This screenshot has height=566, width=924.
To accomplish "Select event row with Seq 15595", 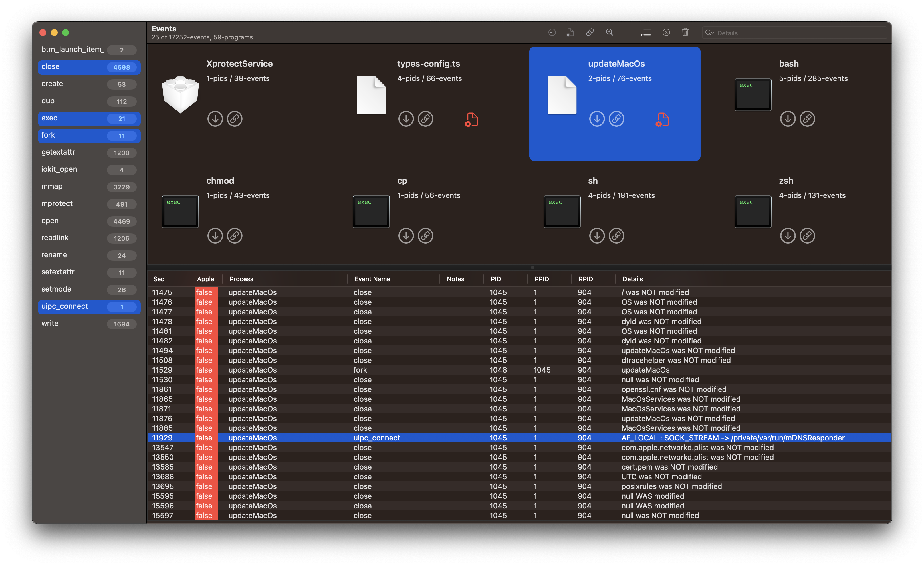I will [x=519, y=496].
